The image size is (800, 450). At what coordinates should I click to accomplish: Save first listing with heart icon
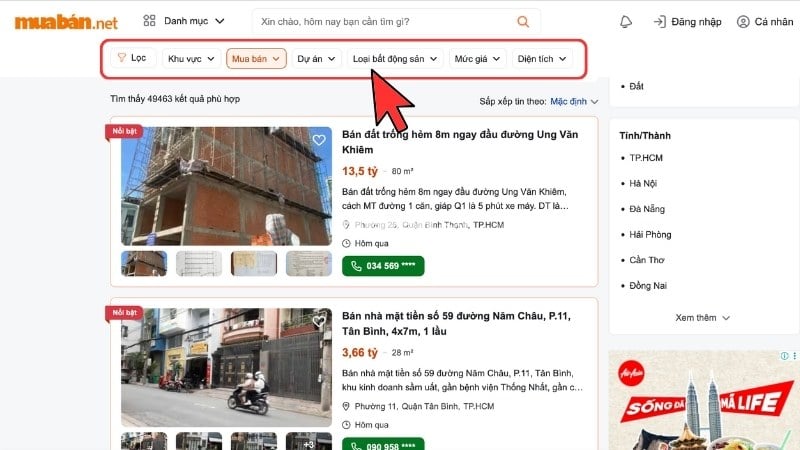point(319,140)
